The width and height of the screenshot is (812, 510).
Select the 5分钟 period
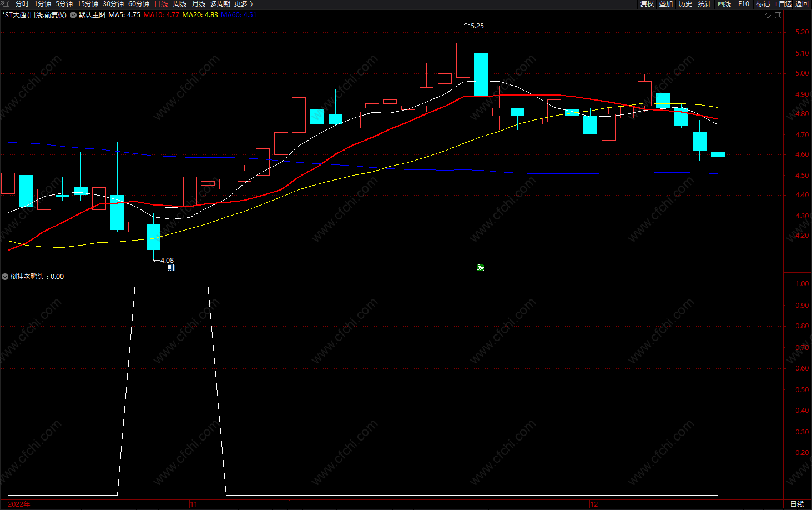coord(64,4)
